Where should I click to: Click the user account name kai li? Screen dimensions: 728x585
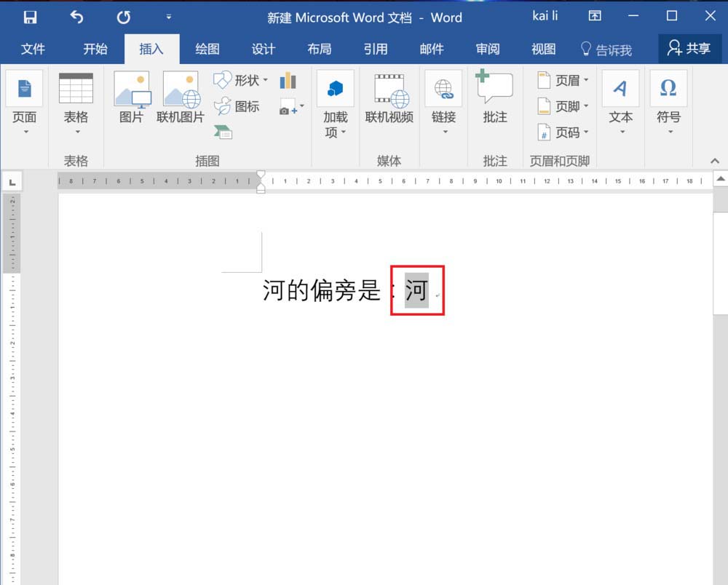pyautogui.click(x=545, y=16)
